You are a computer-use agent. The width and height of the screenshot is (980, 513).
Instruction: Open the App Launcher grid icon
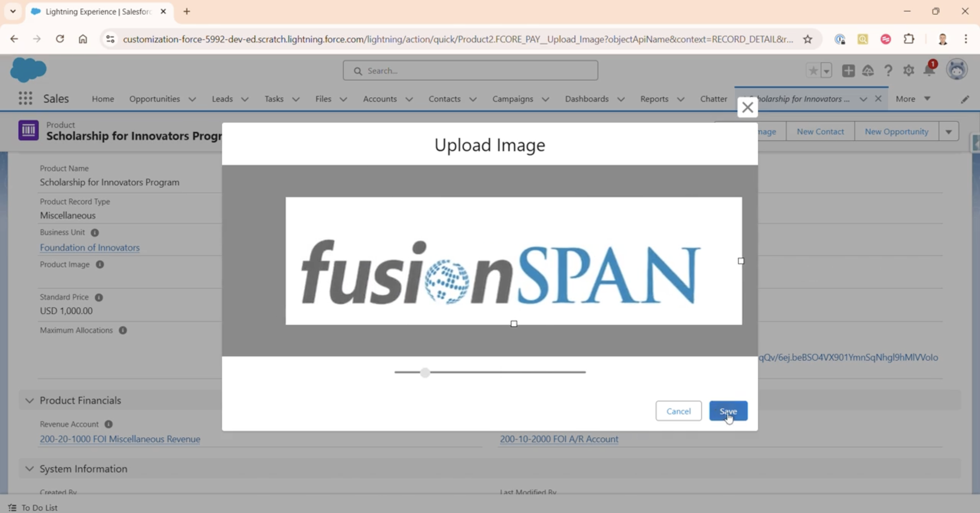tap(26, 99)
